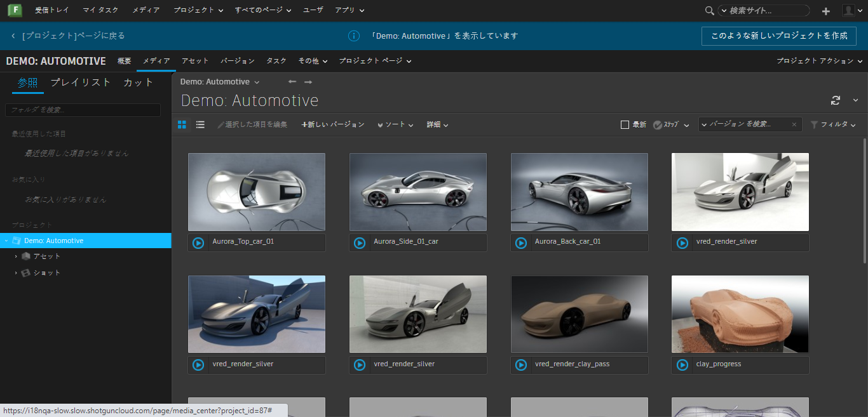This screenshot has height=417, width=868.
Task: Select the 参照 browse tab
Action: click(x=27, y=83)
